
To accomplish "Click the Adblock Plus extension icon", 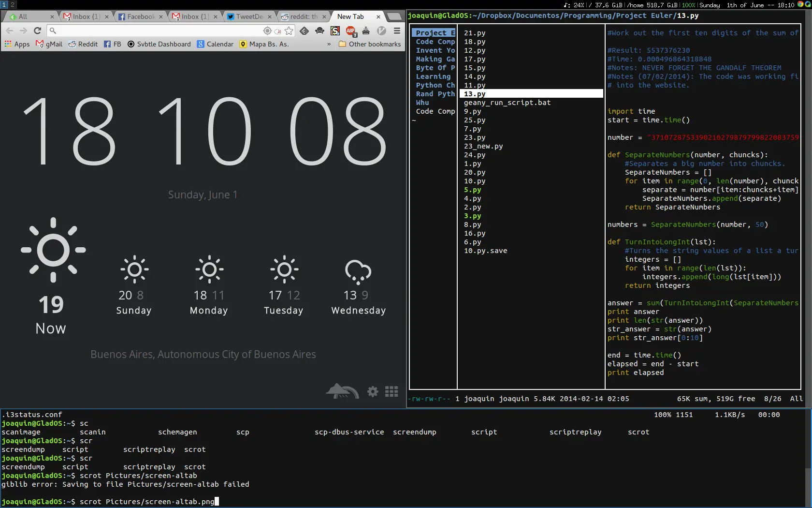I will pos(351,31).
